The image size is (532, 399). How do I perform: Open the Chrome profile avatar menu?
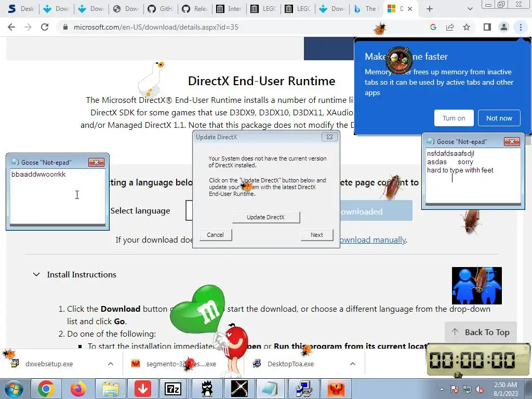click(504, 27)
